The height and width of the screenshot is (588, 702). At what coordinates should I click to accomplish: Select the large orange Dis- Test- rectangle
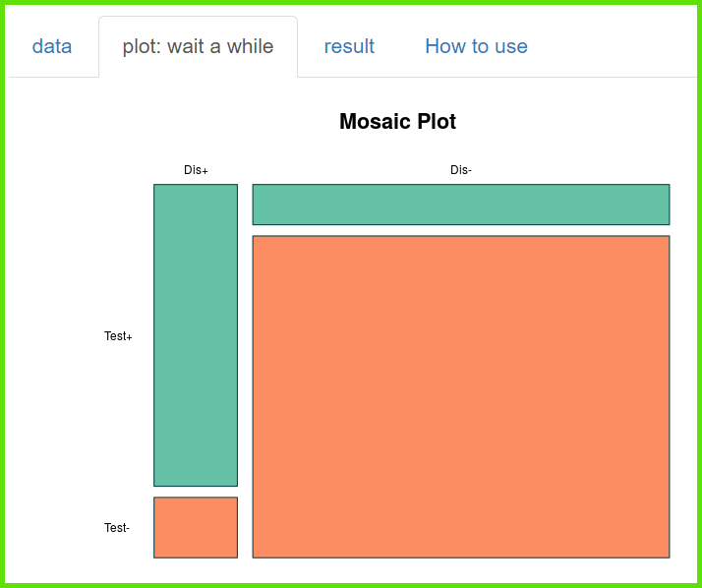pyautogui.click(x=461, y=396)
